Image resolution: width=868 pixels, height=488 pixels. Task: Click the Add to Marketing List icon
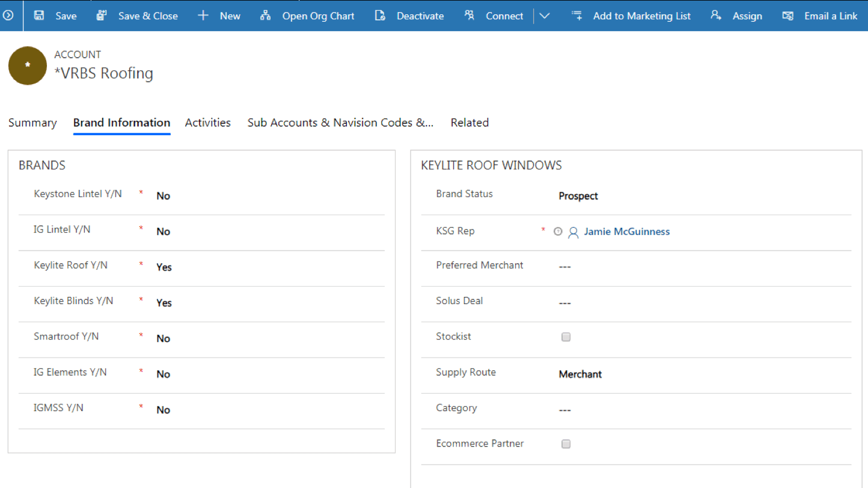(x=577, y=16)
